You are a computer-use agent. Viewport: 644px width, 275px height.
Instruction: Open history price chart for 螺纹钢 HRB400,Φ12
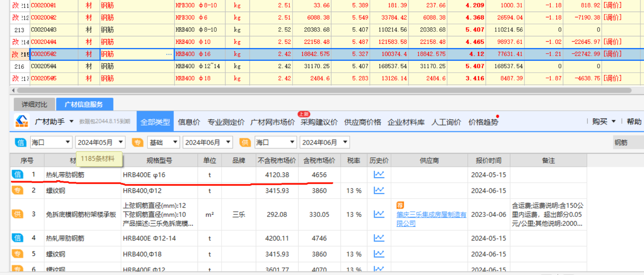coord(379,190)
